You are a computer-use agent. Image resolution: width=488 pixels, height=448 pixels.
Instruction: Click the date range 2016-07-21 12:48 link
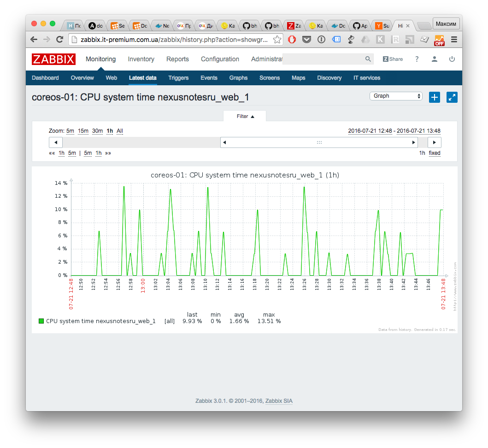pos(370,131)
